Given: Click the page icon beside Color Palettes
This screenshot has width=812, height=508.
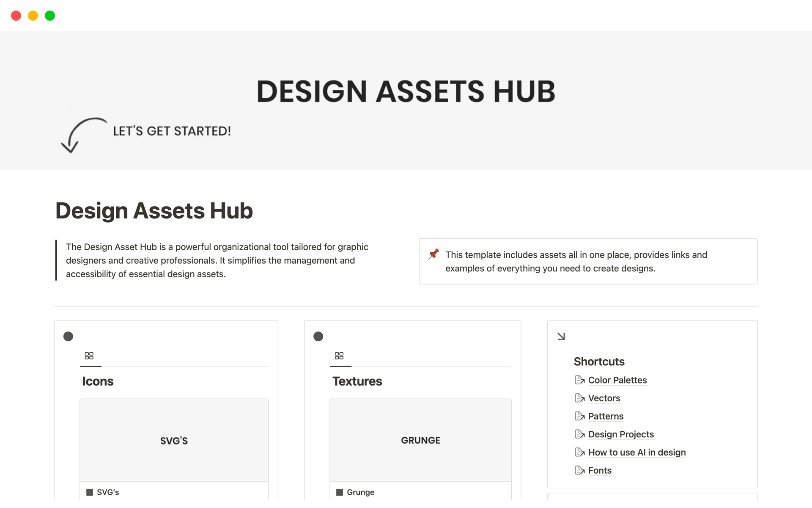Looking at the screenshot, I should point(579,380).
